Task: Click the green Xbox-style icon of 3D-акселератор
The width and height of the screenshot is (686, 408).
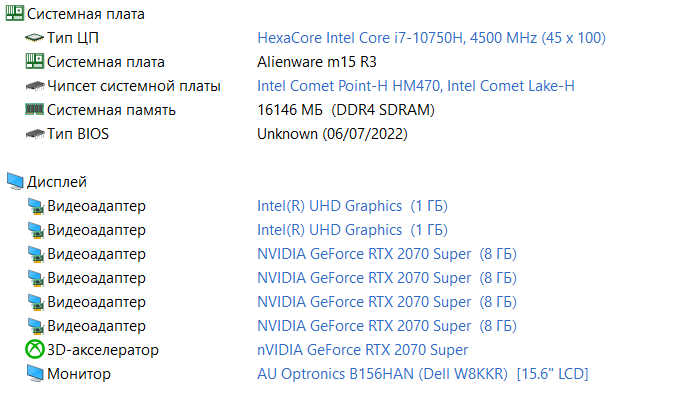Action: pyautogui.click(x=35, y=349)
